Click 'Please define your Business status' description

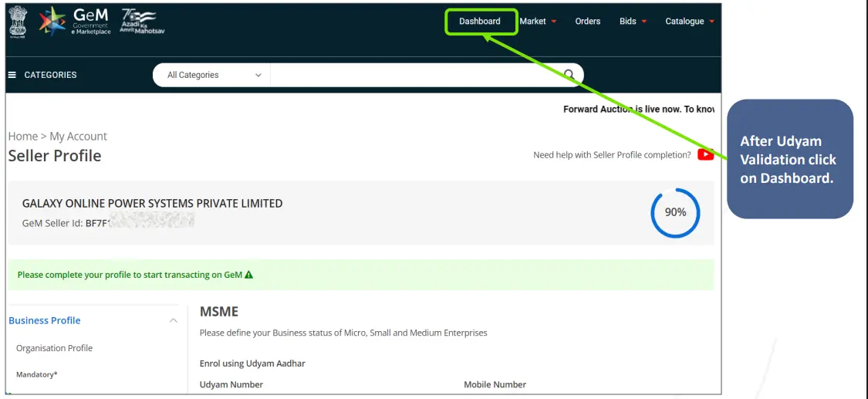[343, 333]
